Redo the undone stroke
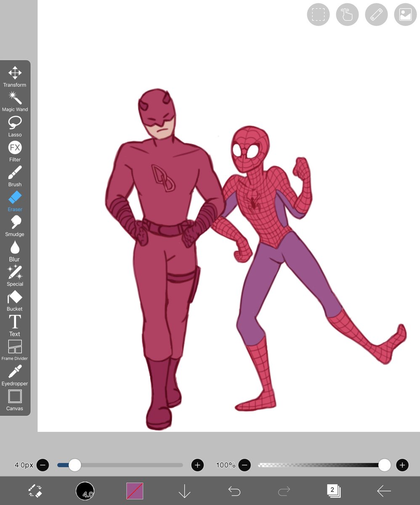Image resolution: width=420 pixels, height=505 pixels. point(284,491)
